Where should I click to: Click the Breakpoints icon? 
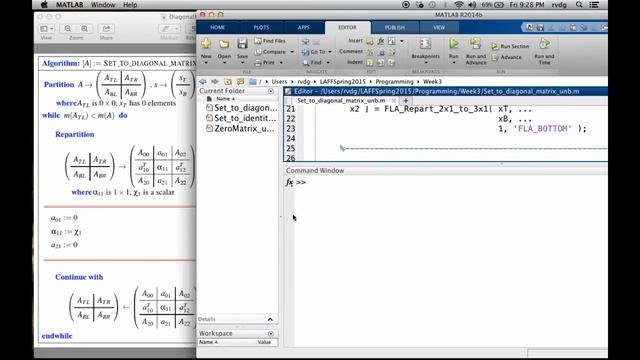coord(425,44)
